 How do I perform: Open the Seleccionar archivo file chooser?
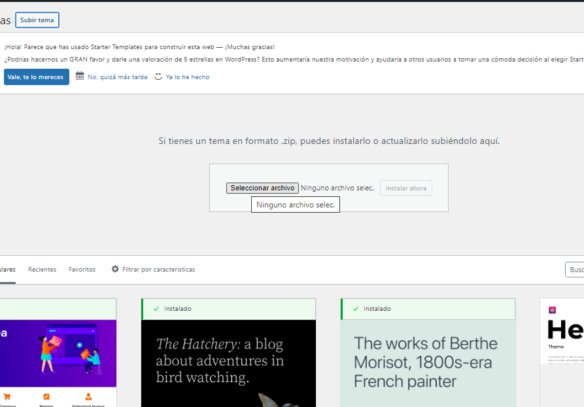tap(262, 188)
